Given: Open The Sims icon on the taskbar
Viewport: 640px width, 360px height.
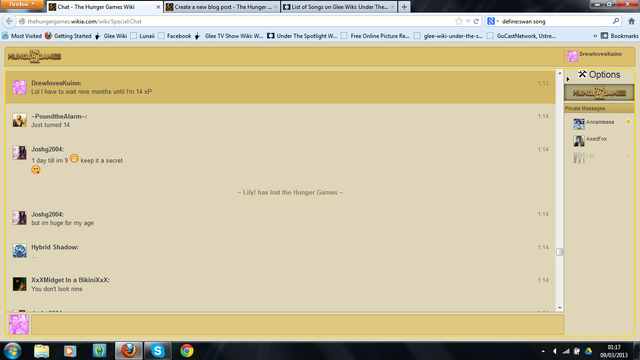Looking at the screenshot, I should [x=99, y=351].
